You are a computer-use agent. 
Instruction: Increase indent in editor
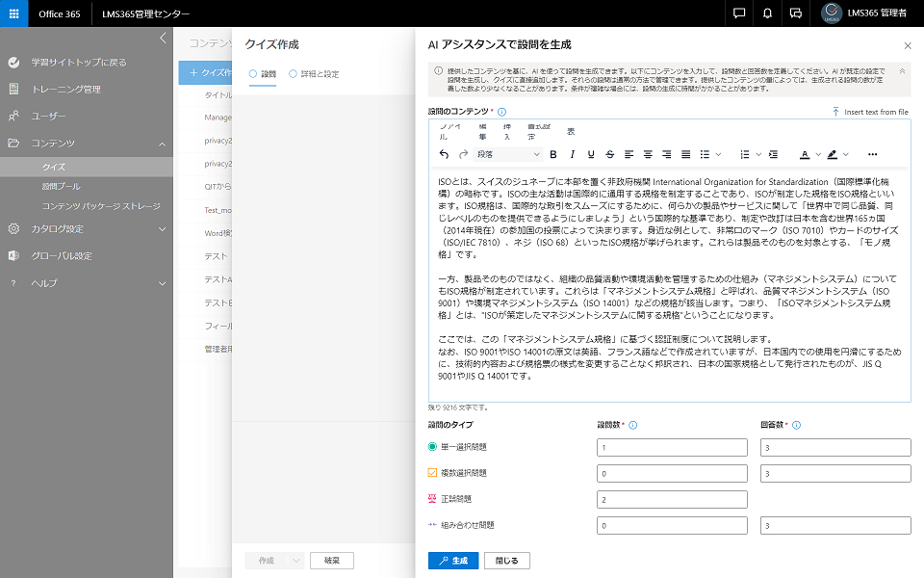pyautogui.click(x=773, y=154)
